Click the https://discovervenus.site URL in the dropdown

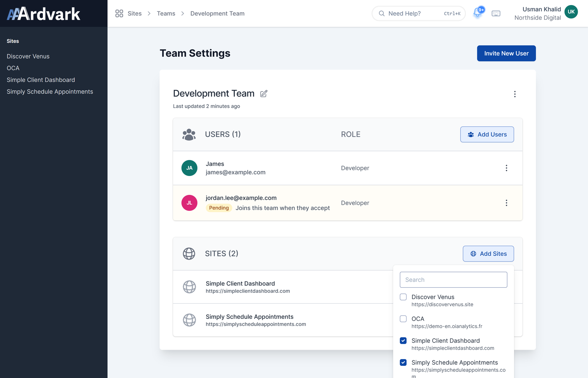pyautogui.click(x=442, y=304)
